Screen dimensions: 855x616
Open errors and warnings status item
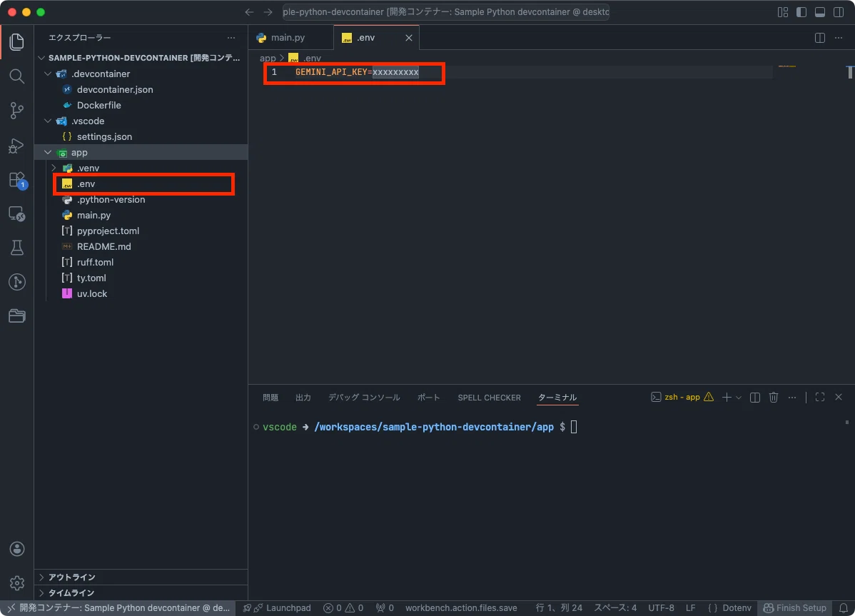click(343, 608)
